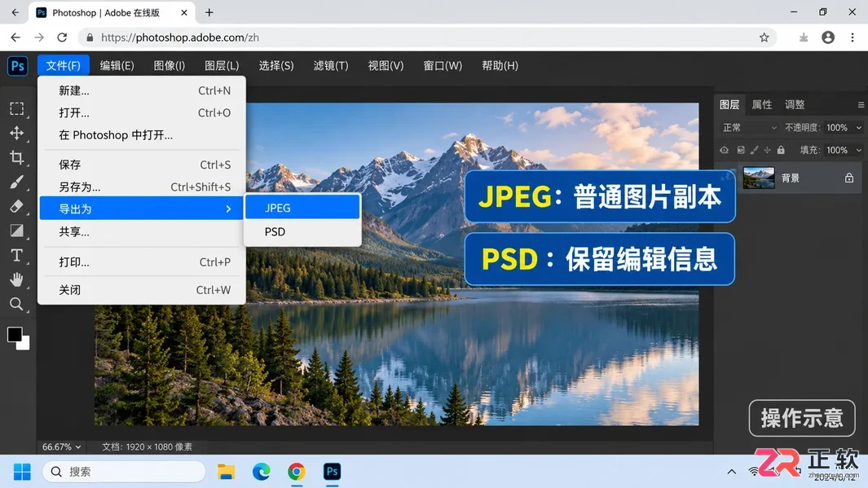Select the Type (T) tool

(16, 255)
